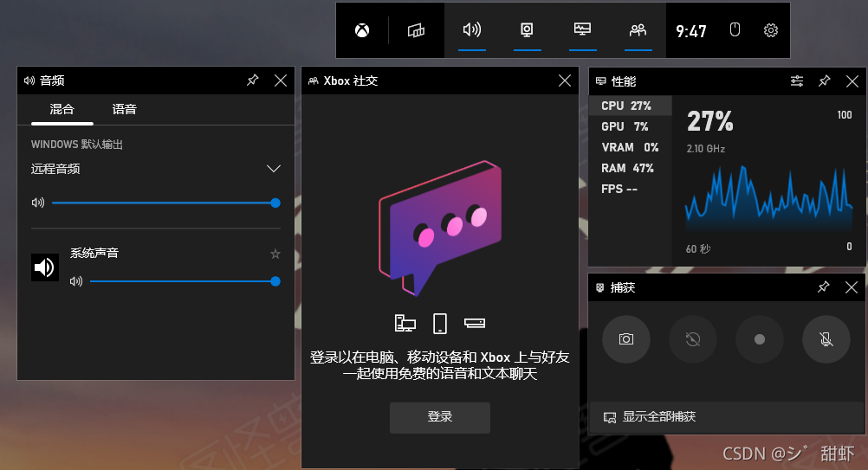Open 显示全部捕获 show all captures
The height and width of the screenshot is (470, 868).
(x=727, y=417)
